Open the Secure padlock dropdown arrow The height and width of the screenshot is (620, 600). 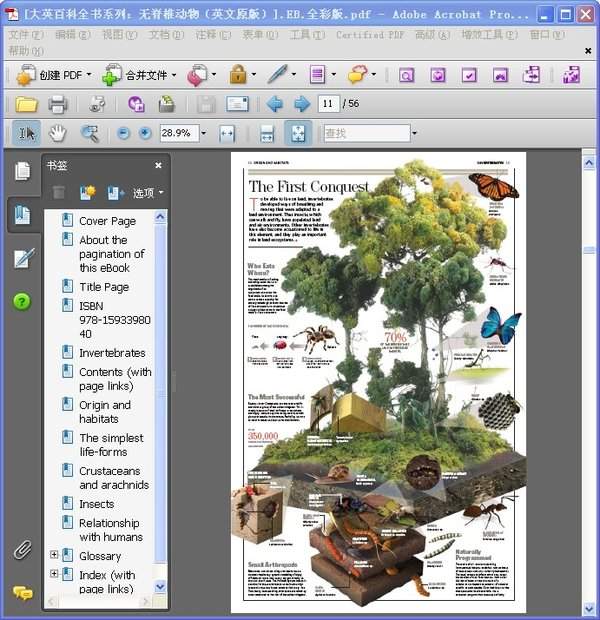coord(254,74)
